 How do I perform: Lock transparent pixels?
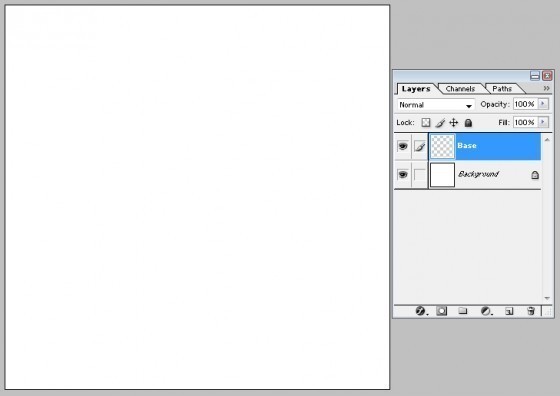[x=426, y=122]
